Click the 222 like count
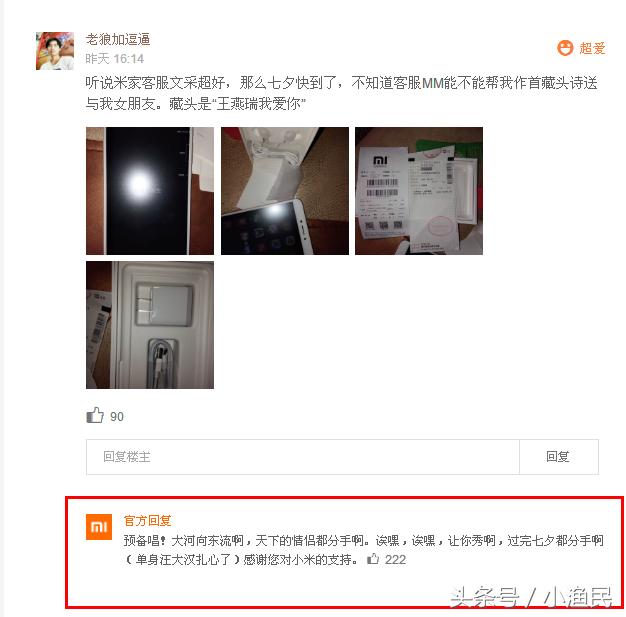Viewport: 626px width, 617px height. tap(395, 560)
